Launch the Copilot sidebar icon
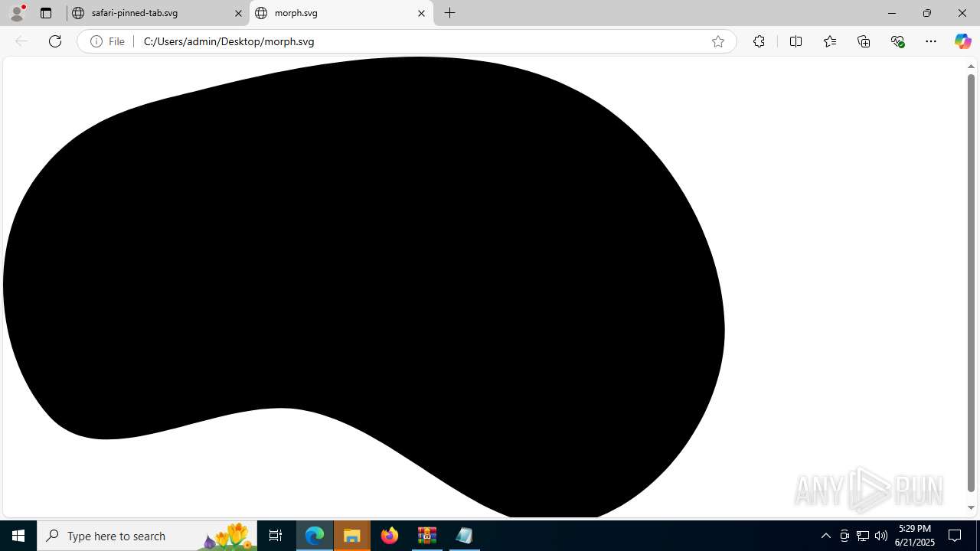980x551 pixels. 962,41
